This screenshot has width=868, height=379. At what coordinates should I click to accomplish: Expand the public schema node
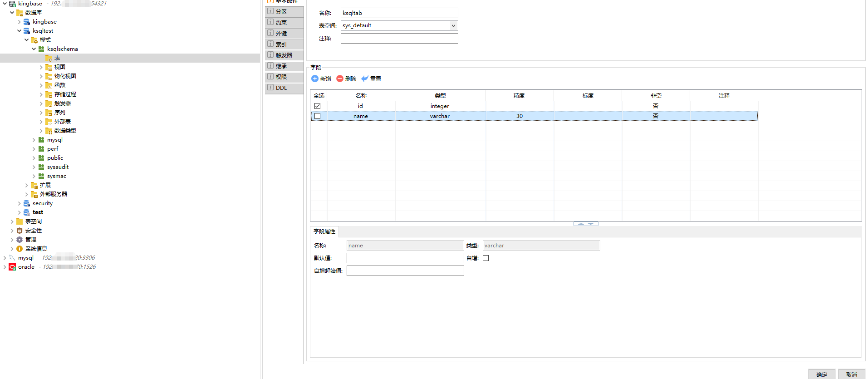(34, 158)
